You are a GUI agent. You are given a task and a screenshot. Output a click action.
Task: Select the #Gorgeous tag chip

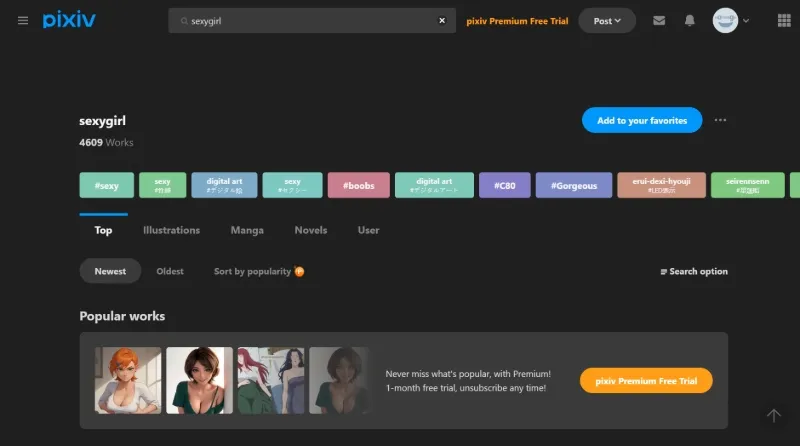[x=573, y=185]
